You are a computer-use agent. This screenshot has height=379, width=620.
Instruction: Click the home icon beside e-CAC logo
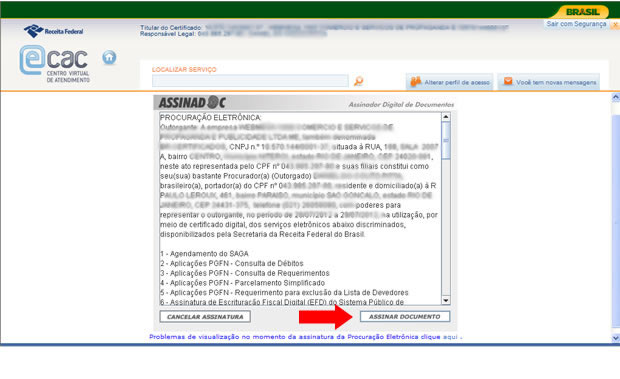(x=109, y=58)
